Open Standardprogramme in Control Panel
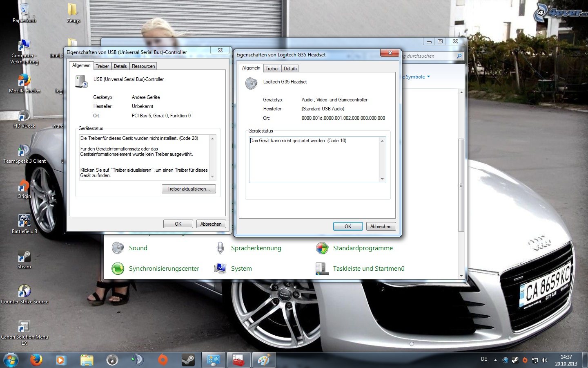The image size is (588, 368). [x=363, y=248]
